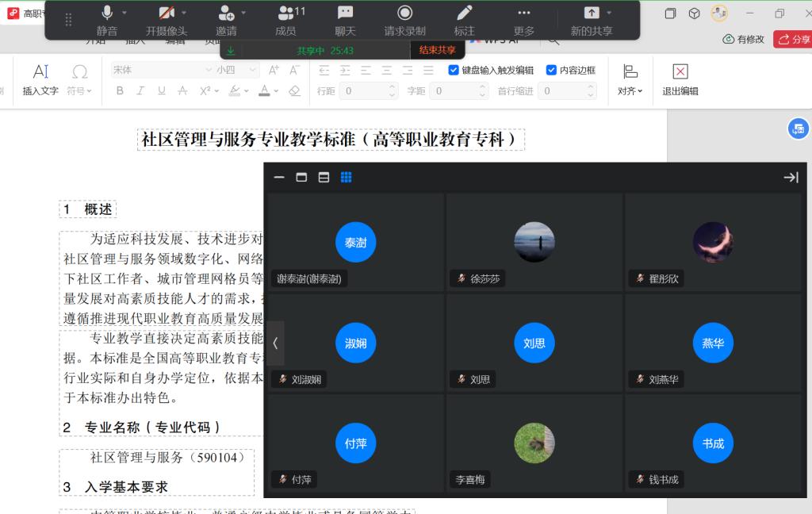The height and width of the screenshot is (514, 812).
Task: Click previous page arrow in participant grid
Action: pyautogui.click(x=275, y=343)
